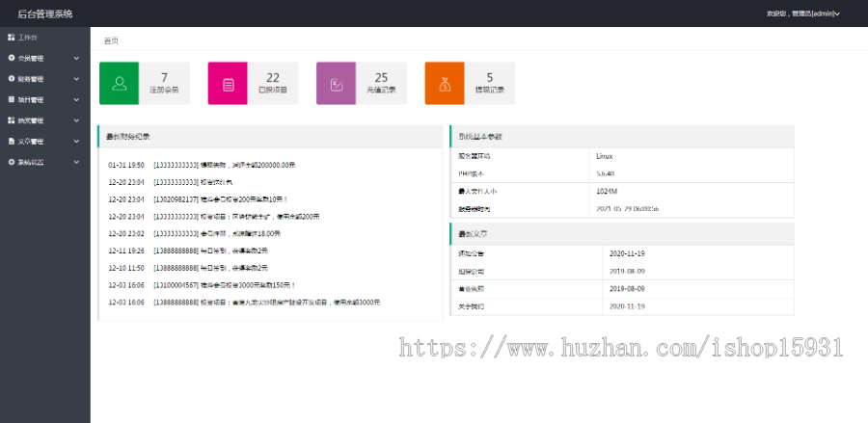Click the green registered members user icon
This screenshot has height=423, width=868.
120,84
